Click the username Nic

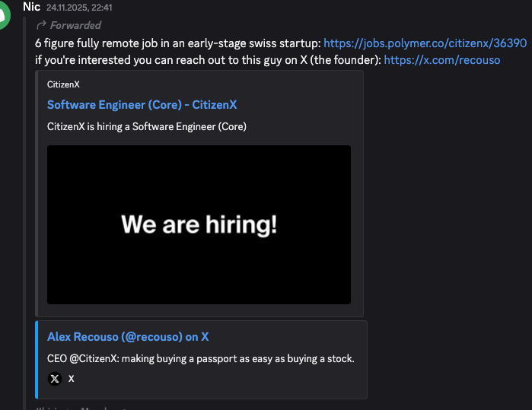tap(31, 7)
